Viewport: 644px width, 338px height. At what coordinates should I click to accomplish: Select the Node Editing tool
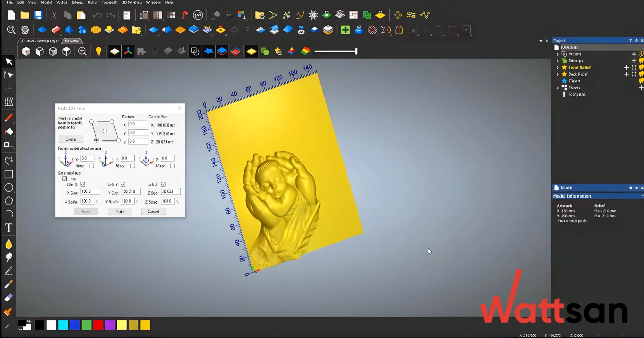[9, 75]
